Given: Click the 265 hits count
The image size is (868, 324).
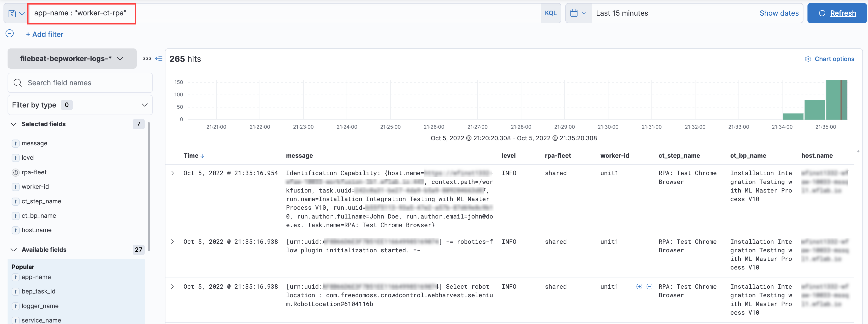Looking at the screenshot, I should [x=185, y=59].
